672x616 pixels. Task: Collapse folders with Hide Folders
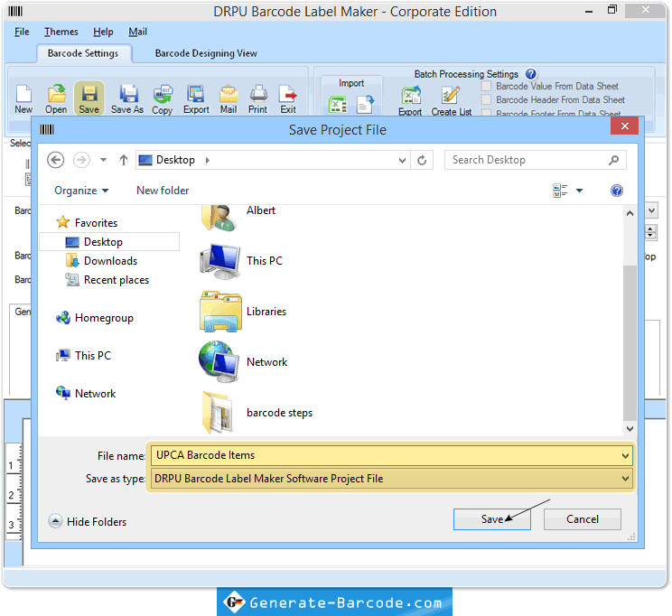click(x=88, y=522)
